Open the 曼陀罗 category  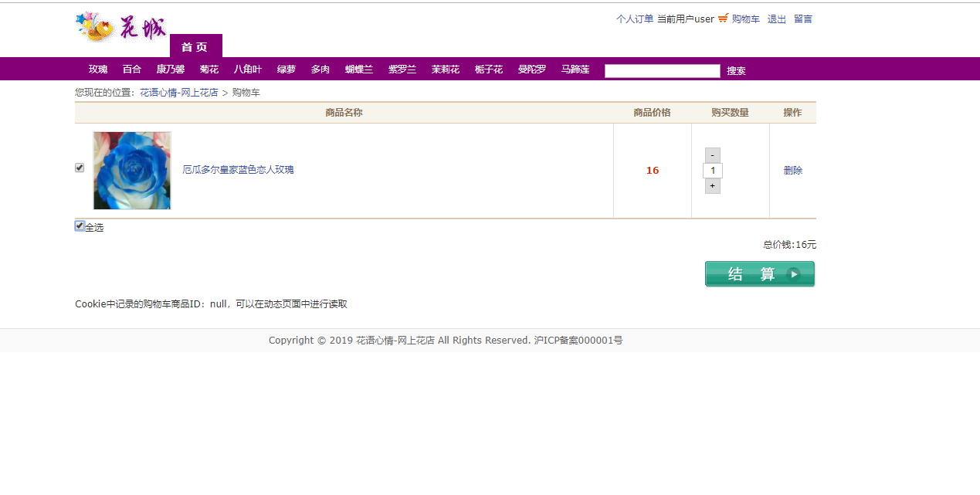tap(531, 69)
